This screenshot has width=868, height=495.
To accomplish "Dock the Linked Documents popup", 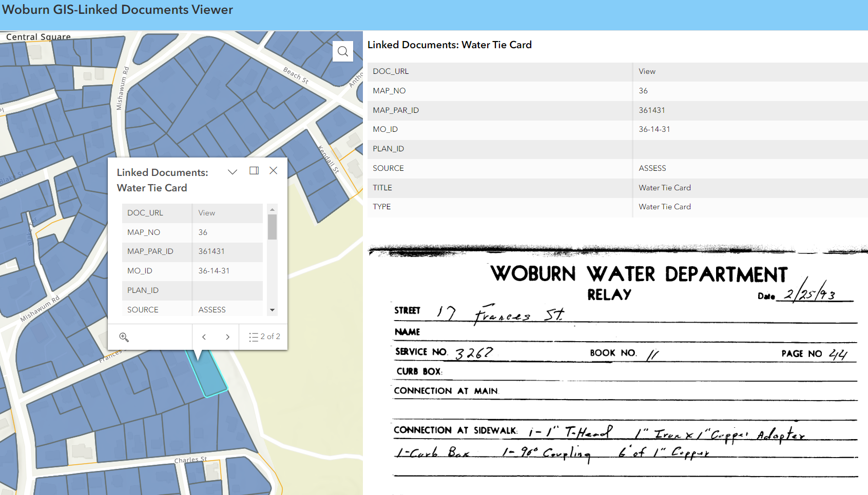I will [254, 170].
